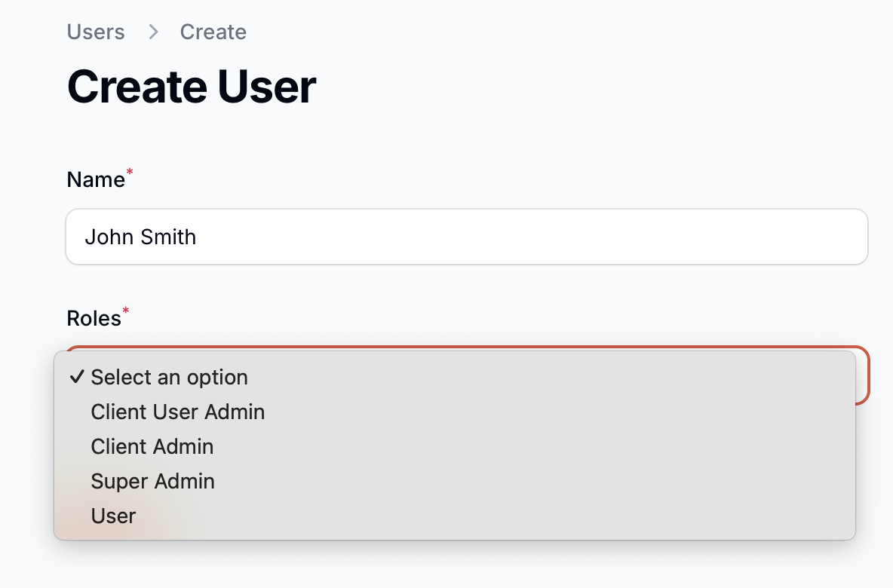Focus the Name input field
The width and height of the screenshot is (893, 588).
coord(466,237)
